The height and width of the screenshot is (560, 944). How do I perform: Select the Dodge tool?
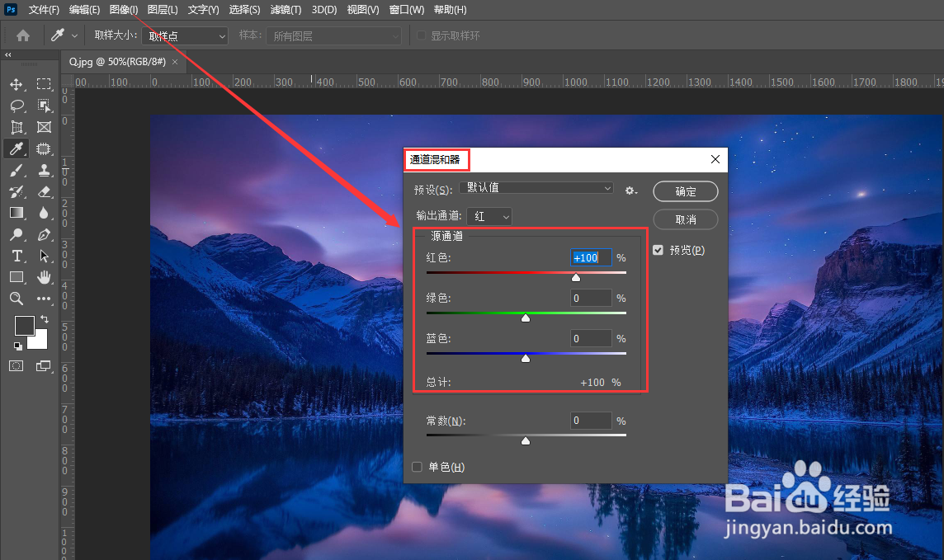tap(17, 234)
